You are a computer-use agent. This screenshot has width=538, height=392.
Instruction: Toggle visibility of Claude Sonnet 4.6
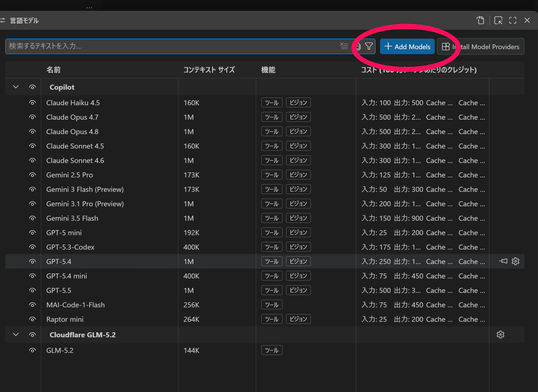[32, 160]
